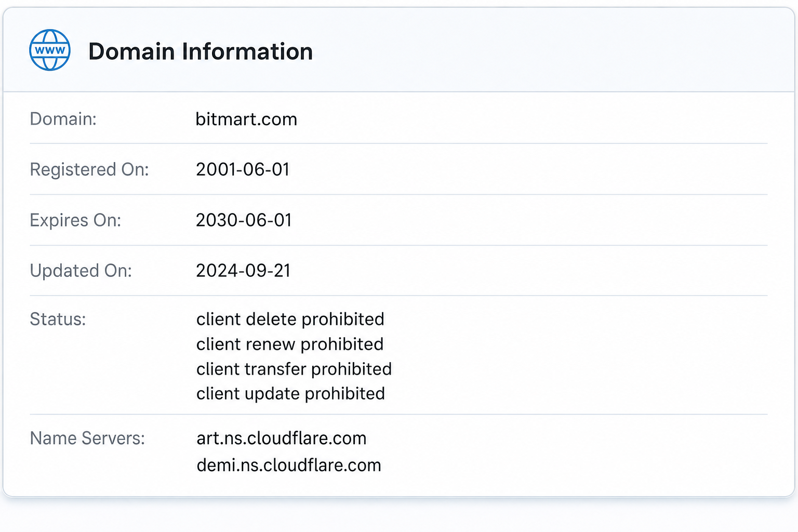Screen dimensions: 798x532
Task: Click the Updated On: label
Action: tap(81, 271)
